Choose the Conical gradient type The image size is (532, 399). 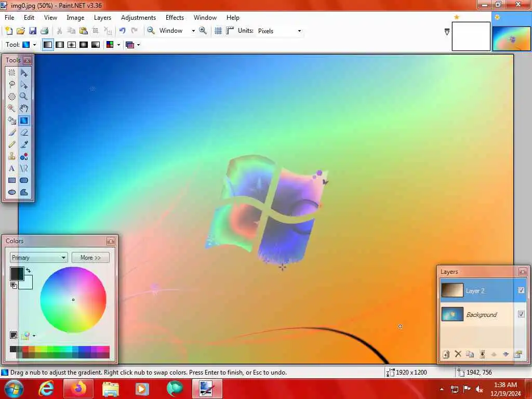(96, 45)
